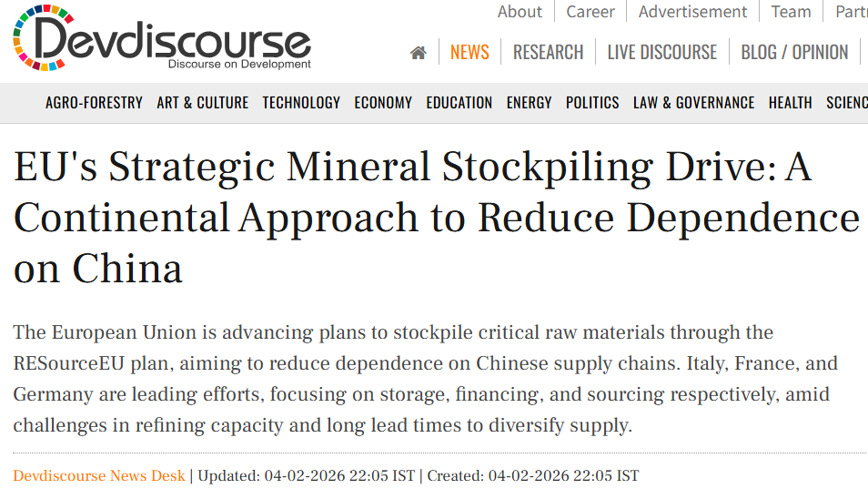Select the ART & CULTURE category

(202, 103)
